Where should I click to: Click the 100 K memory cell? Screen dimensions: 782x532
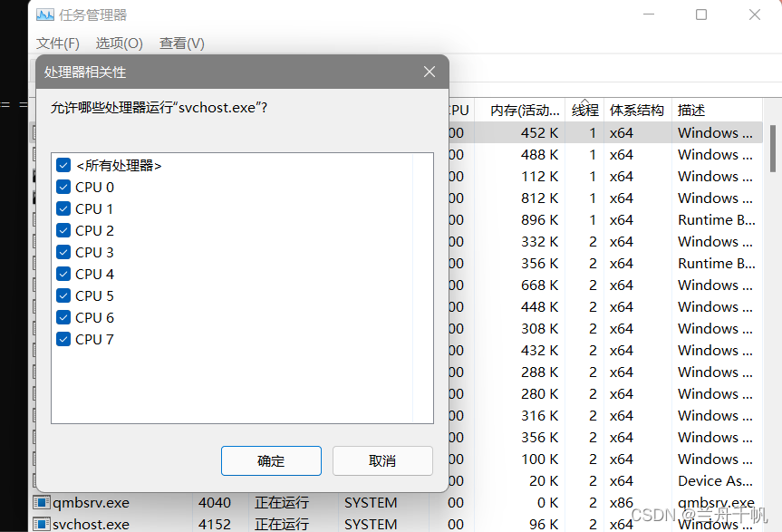(540, 459)
